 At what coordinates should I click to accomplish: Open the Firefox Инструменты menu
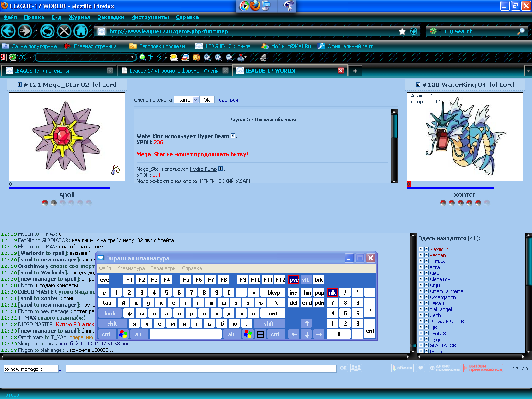(x=150, y=17)
